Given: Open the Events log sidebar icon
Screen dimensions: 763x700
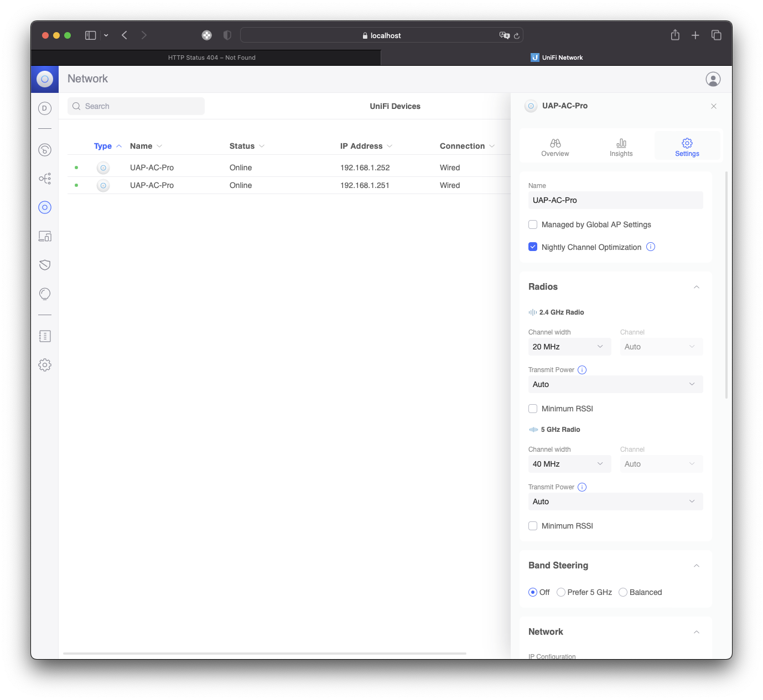Looking at the screenshot, I should point(45,336).
